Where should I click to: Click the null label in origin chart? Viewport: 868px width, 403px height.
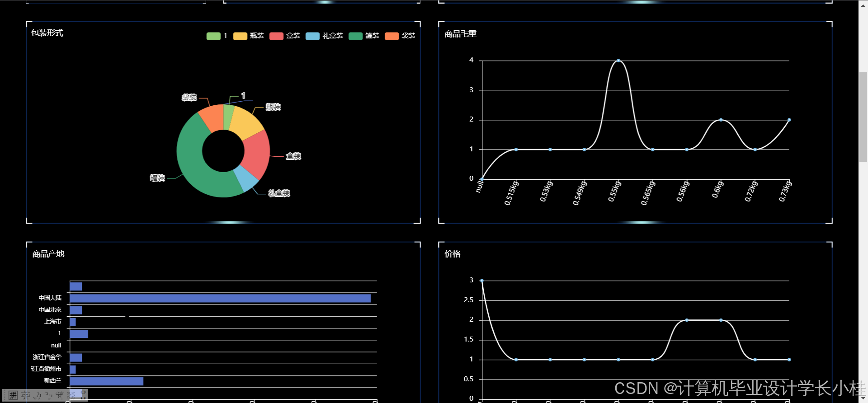click(56, 346)
